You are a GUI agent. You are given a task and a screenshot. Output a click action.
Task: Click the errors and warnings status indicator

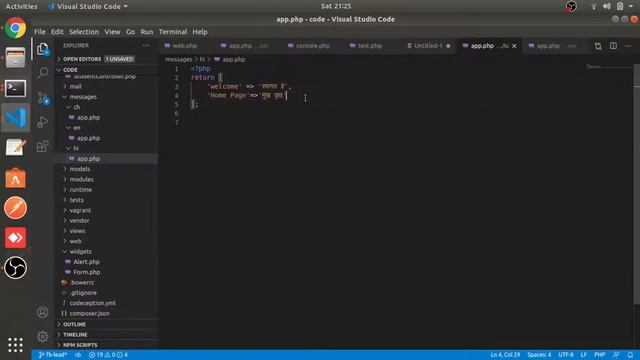pyautogui.click(x=108, y=355)
